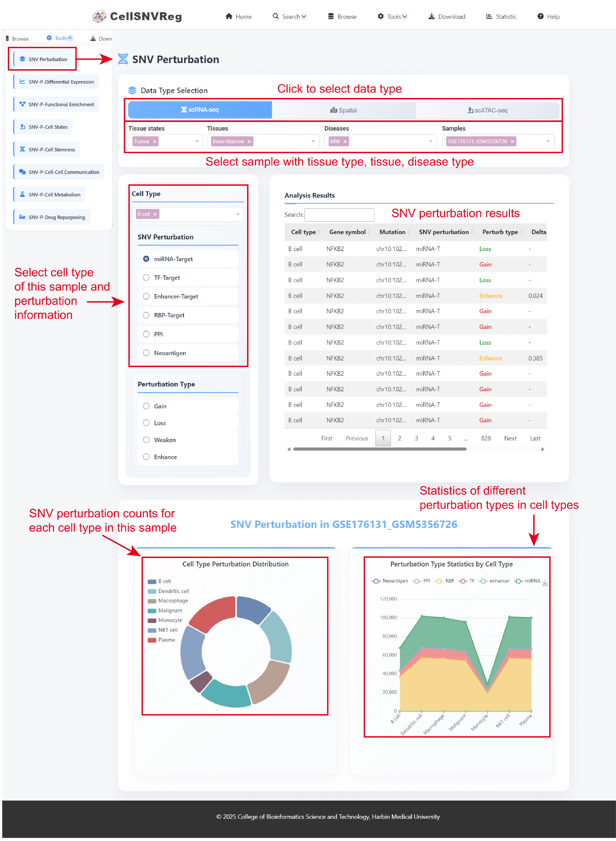The height and width of the screenshot is (841, 616).
Task: Open SNV-P-Drug Repurposing pill icon item
Action: pos(22,217)
